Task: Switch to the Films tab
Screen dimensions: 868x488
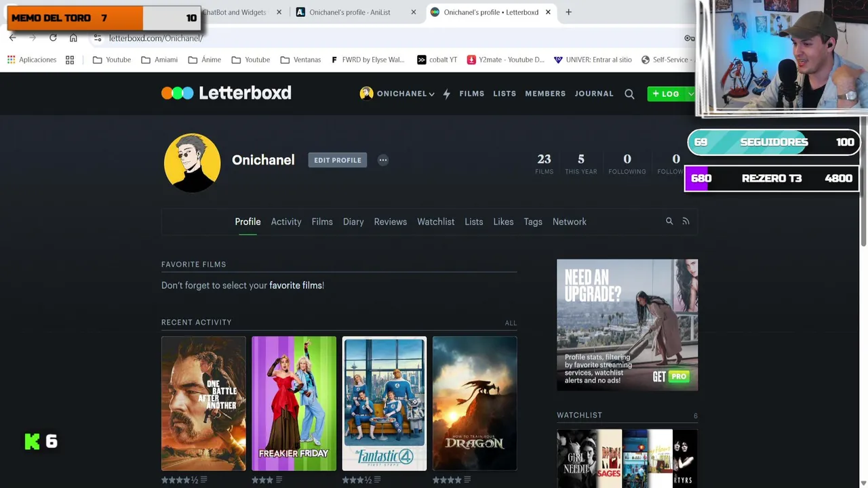Action: point(322,222)
